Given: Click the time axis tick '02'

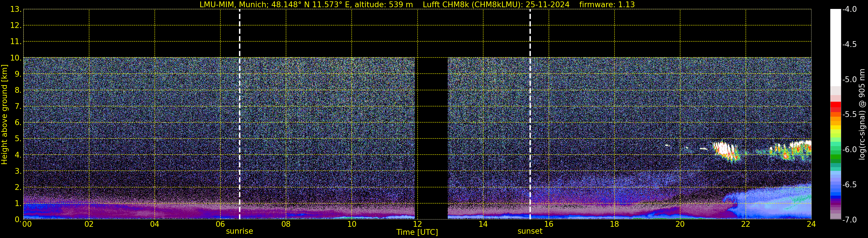Looking at the screenshot, I should click(89, 224).
